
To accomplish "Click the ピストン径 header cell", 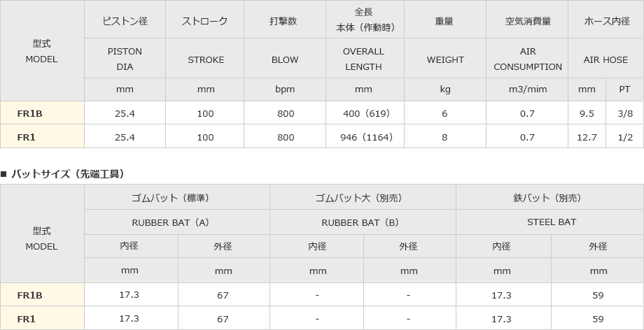I will pyautogui.click(x=125, y=21).
